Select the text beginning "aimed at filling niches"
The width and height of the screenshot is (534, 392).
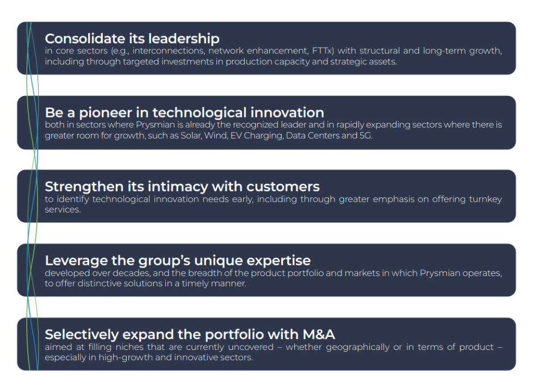click(x=273, y=352)
